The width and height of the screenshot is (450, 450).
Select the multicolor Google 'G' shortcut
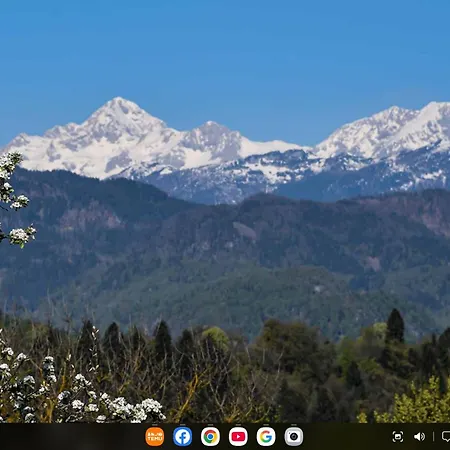point(266,436)
